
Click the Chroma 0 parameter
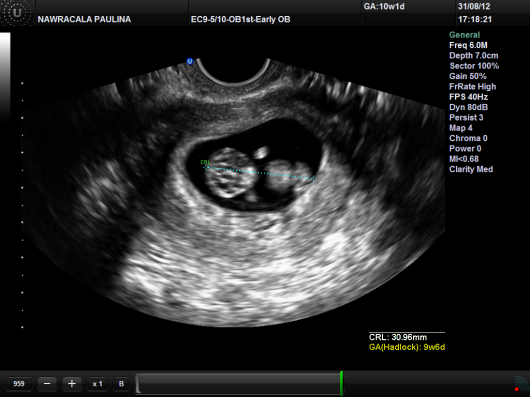pyautogui.click(x=468, y=138)
